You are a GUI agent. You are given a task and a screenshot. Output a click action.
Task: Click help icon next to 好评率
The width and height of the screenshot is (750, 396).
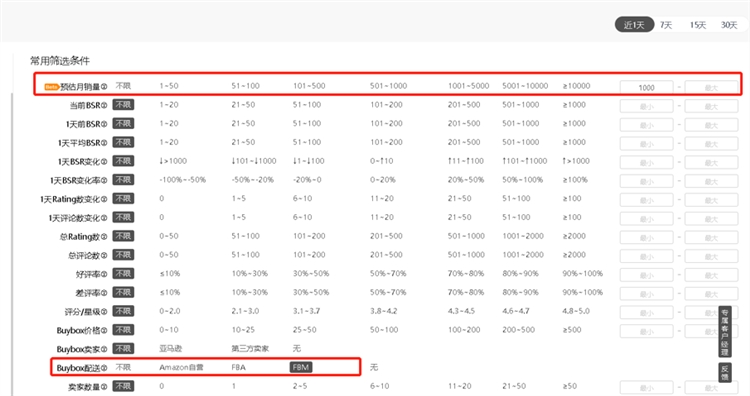pyautogui.click(x=104, y=275)
